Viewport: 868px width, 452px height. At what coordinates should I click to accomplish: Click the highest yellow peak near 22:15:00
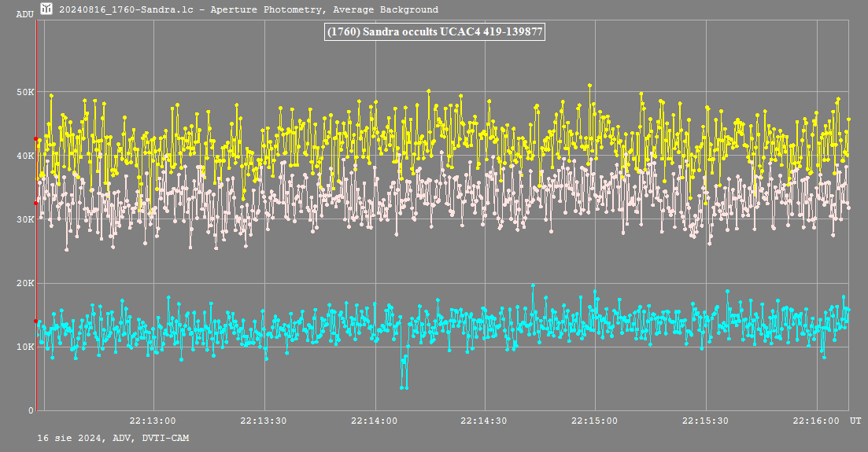click(x=590, y=85)
